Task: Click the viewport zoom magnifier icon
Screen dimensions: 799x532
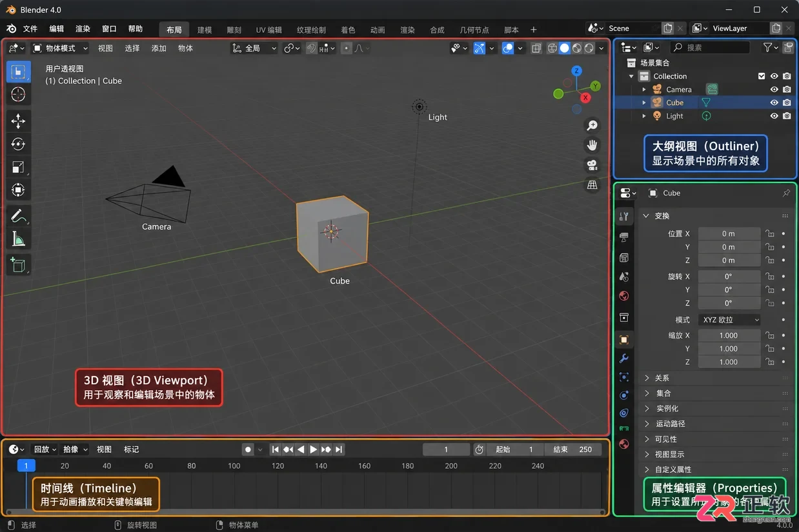Action: (x=592, y=125)
